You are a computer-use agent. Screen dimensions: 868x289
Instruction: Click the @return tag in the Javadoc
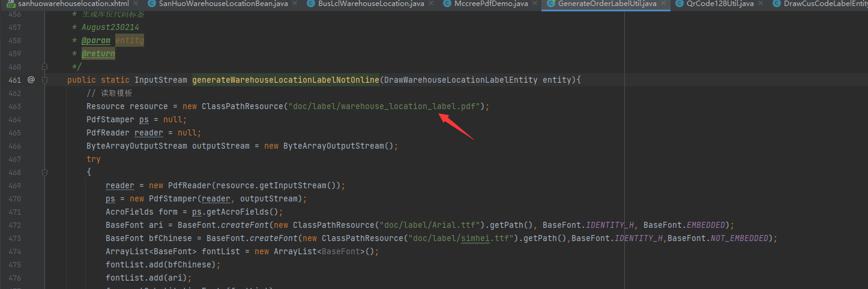click(98, 53)
